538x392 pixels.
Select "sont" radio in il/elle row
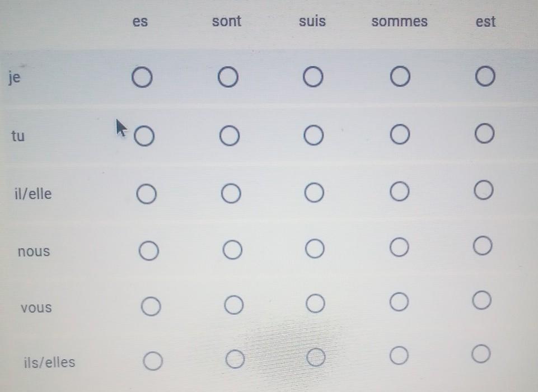tap(231, 193)
